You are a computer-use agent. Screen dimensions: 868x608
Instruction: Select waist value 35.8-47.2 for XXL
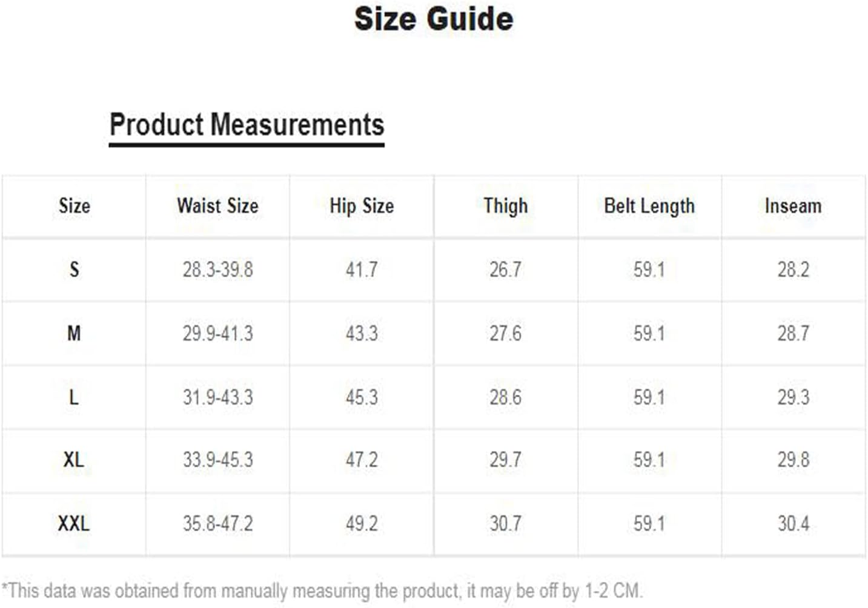[217, 523]
